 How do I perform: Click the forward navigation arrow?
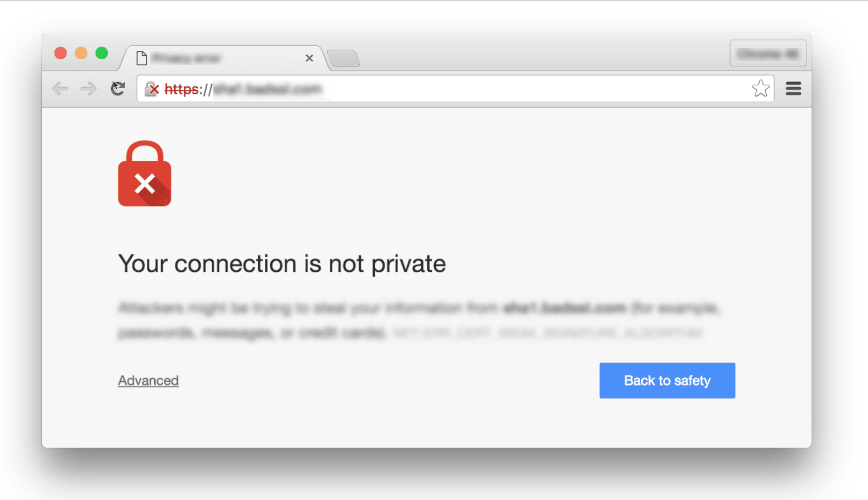point(88,89)
